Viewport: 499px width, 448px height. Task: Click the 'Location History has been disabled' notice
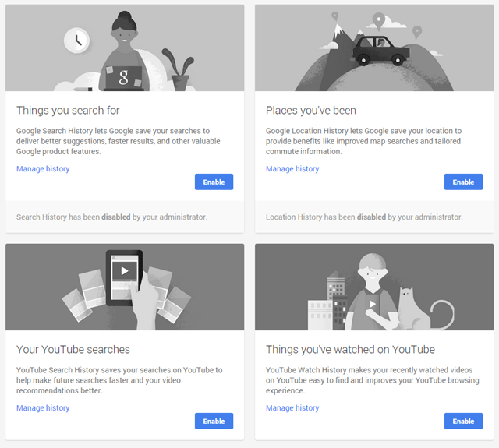click(x=364, y=217)
